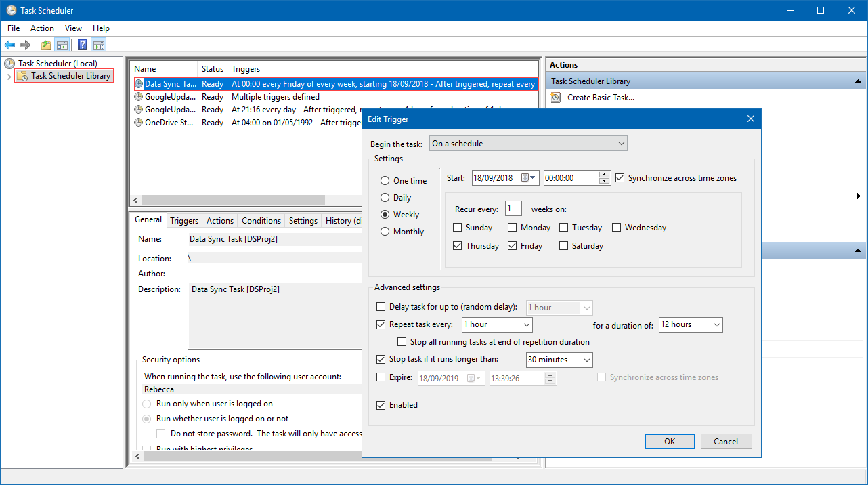Uncheck the Thursday checkbox
868x485 pixels.
[x=458, y=246]
